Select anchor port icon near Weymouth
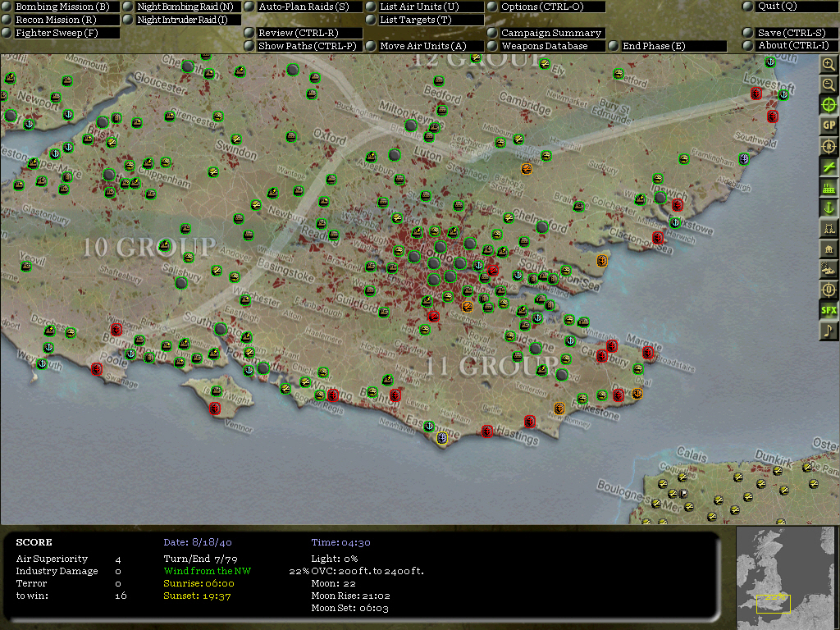This screenshot has width=840, height=630. 42,363
